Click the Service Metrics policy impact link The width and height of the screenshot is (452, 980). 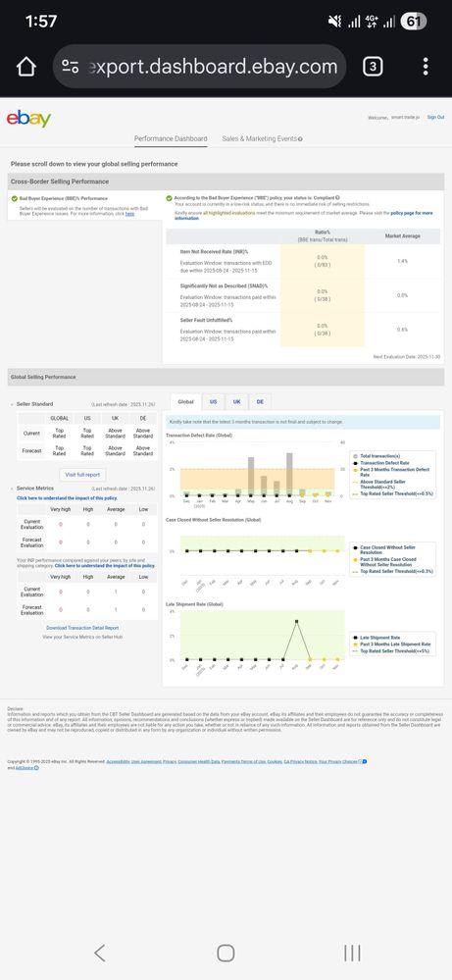pos(67,498)
